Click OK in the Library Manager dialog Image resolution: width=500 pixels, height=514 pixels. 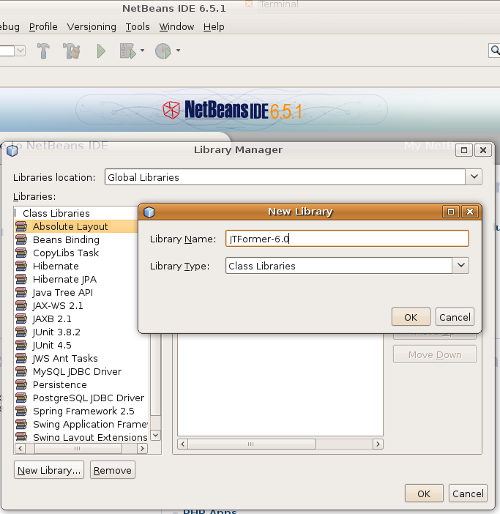pos(424,493)
